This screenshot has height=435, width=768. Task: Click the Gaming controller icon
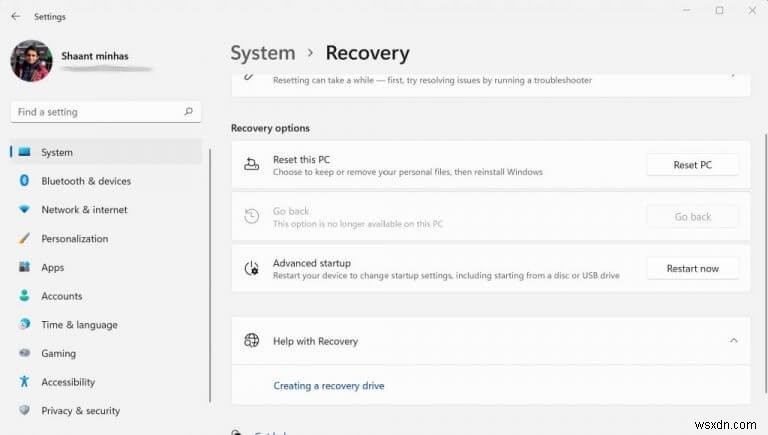point(24,353)
